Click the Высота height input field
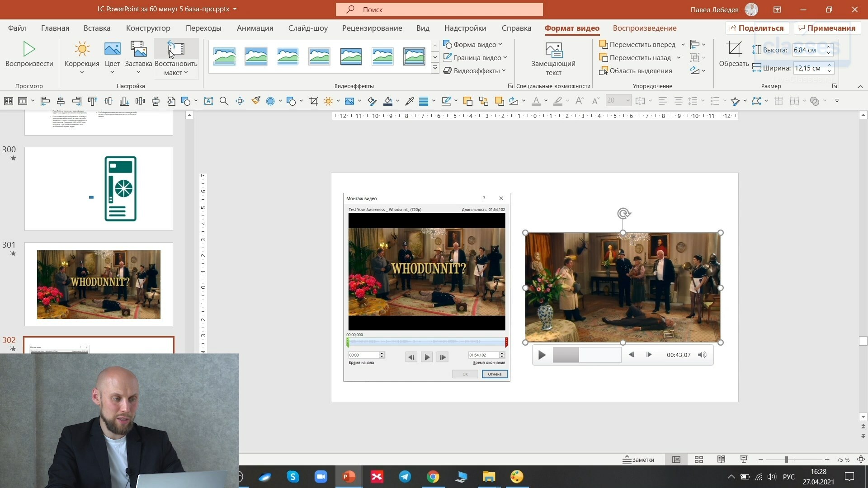 (812, 50)
